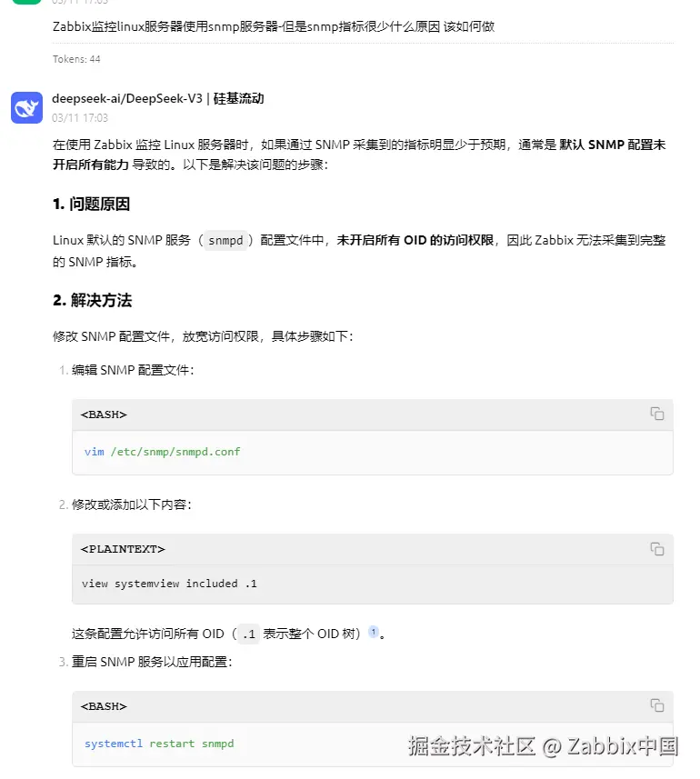
Task: Click the PLAINTEXT code block header label
Action: click(x=123, y=549)
